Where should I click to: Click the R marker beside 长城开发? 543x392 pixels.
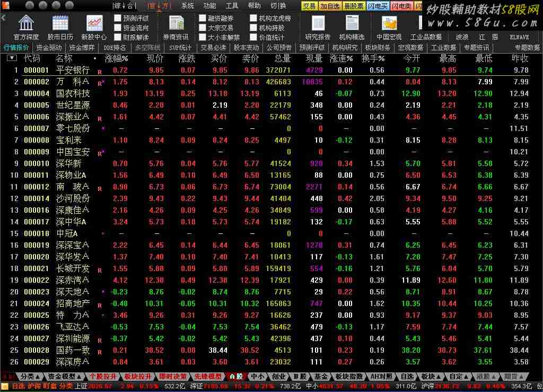(x=100, y=271)
